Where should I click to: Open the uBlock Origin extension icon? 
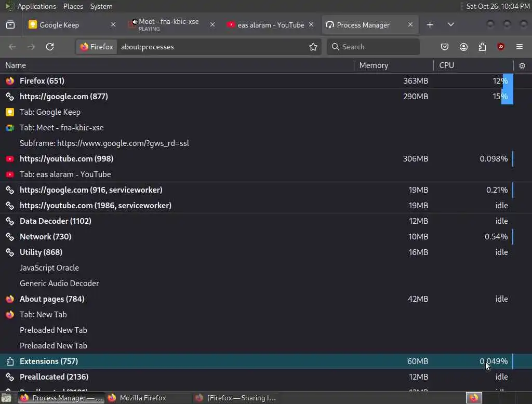click(501, 47)
